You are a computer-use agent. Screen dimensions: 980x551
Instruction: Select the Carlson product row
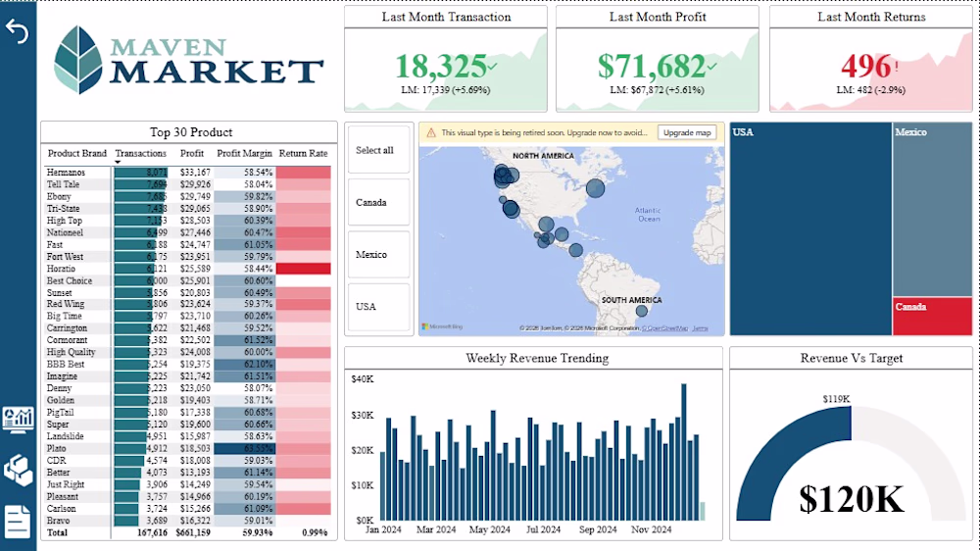[189, 509]
